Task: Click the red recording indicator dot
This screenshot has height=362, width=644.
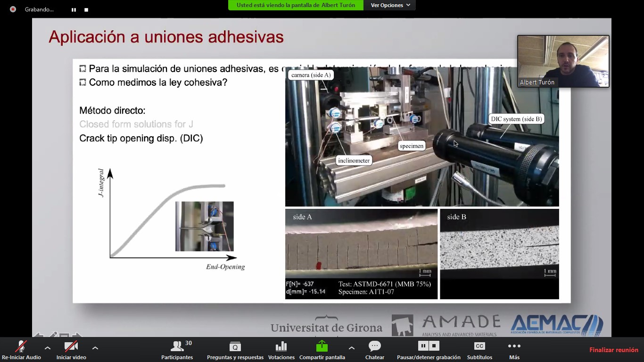Action: (x=13, y=9)
